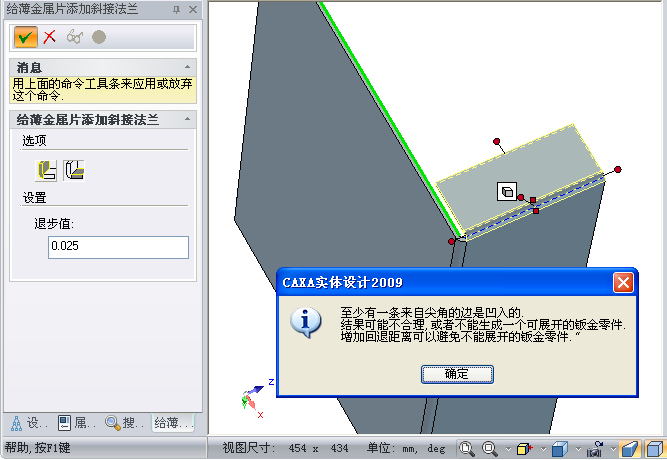The image size is (667, 460).
Task: Click the 帮助,按F1键 status text
Action: point(38,448)
